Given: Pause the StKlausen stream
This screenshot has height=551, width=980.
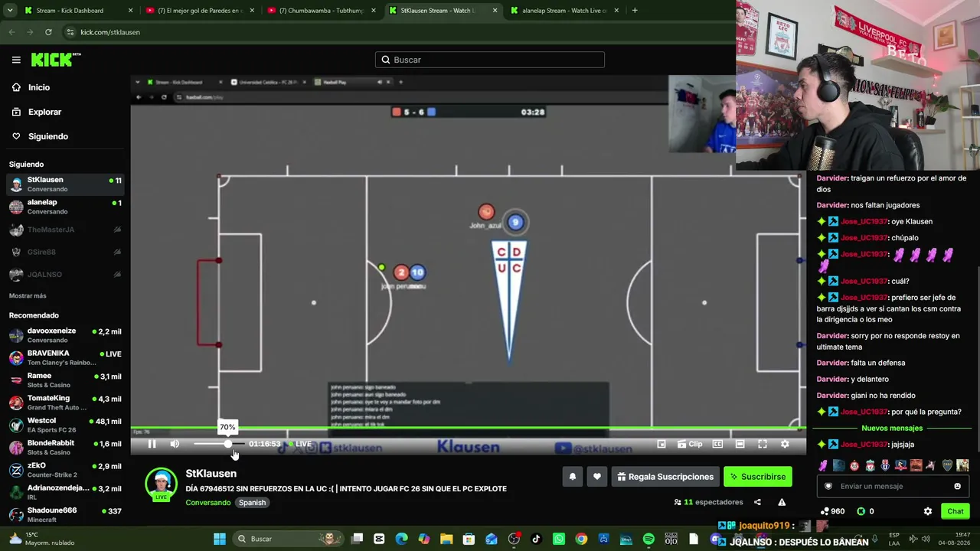Looking at the screenshot, I should (x=152, y=444).
